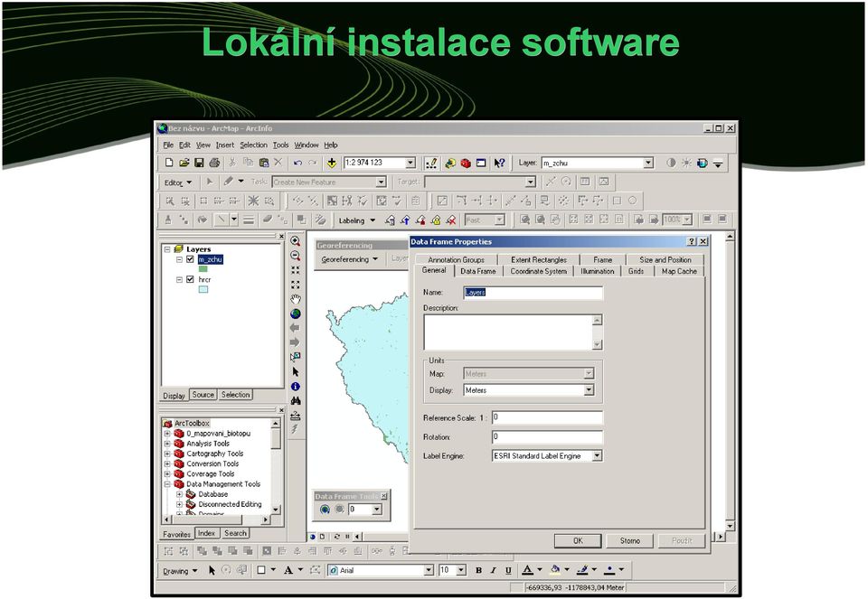The image size is (868, 599).
Task: Click into the Name field containing Layers
Action: click(533, 292)
